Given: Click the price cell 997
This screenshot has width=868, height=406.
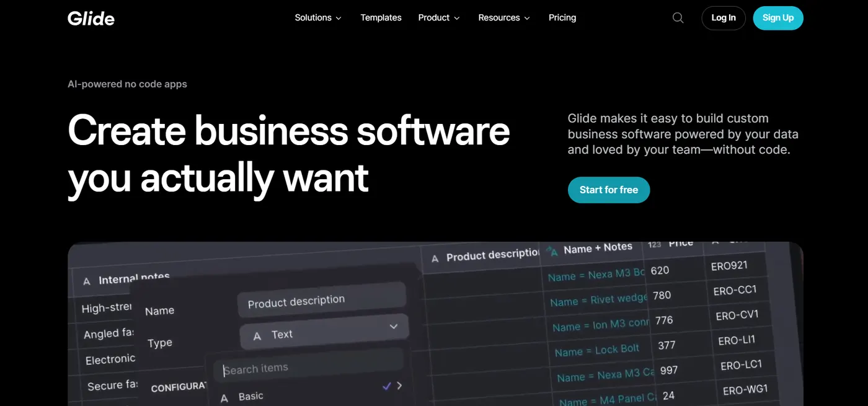Looking at the screenshot, I should tap(669, 370).
